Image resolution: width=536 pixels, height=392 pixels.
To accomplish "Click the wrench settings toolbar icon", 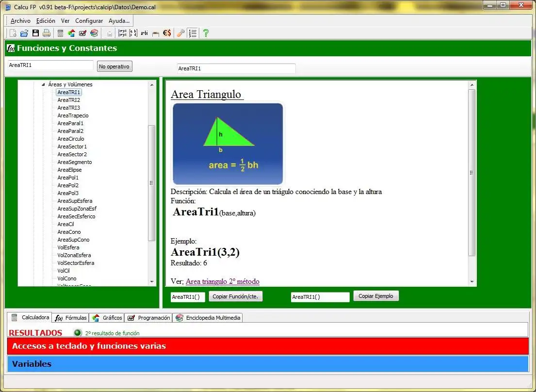I will [x=181, y=33].
